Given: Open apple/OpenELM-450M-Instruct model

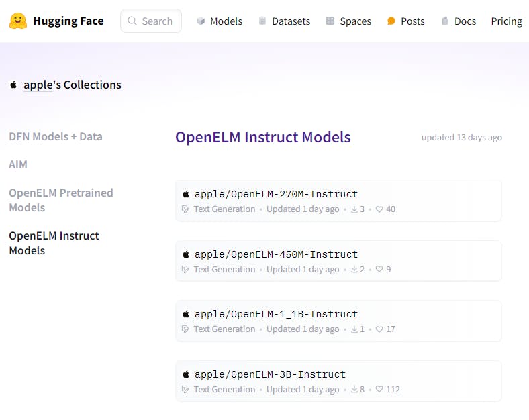Looking at the screenshot, I should click(276, 254).
